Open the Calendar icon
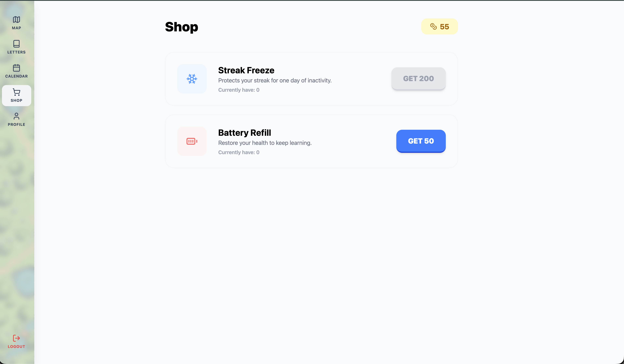The height and width of the screenshot is (364, 624). click(16, 68)
